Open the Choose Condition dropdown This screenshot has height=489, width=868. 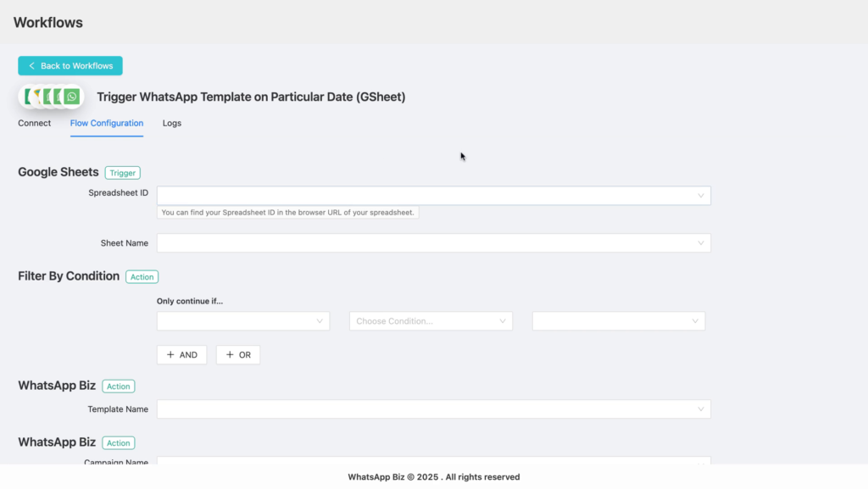point(431,321)
